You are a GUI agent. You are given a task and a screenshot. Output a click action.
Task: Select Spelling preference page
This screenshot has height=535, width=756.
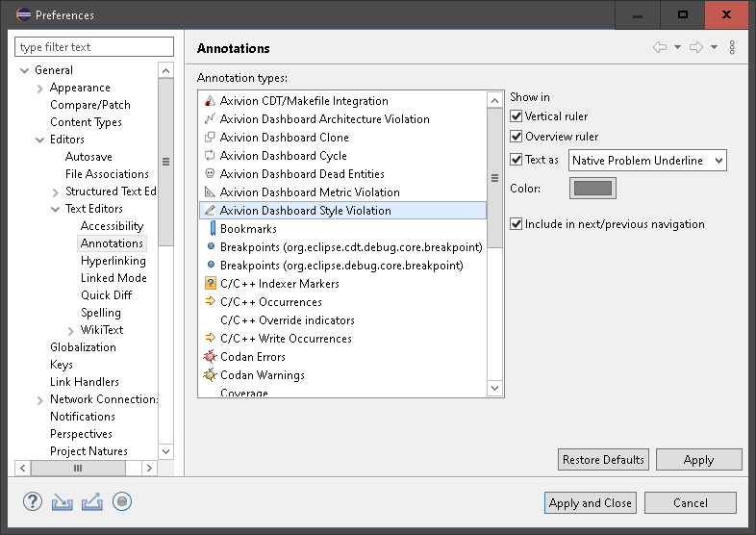tap(101, 313)
